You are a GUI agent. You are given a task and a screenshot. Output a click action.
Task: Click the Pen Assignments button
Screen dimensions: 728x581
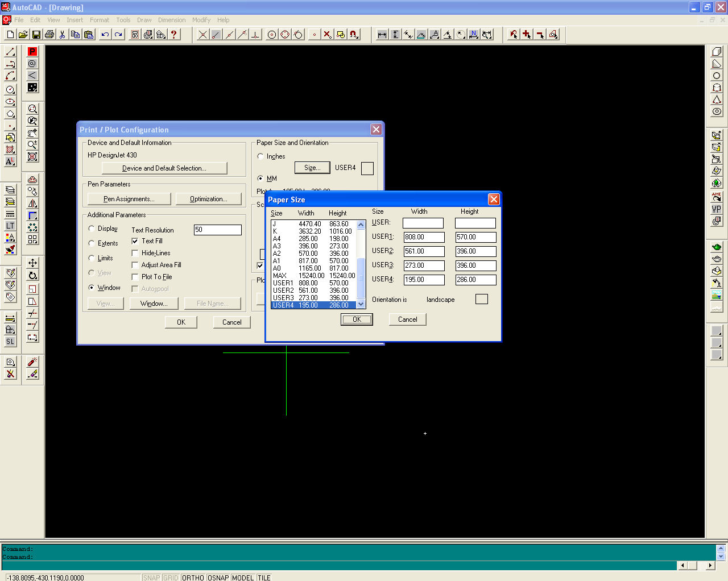point(129,199)
